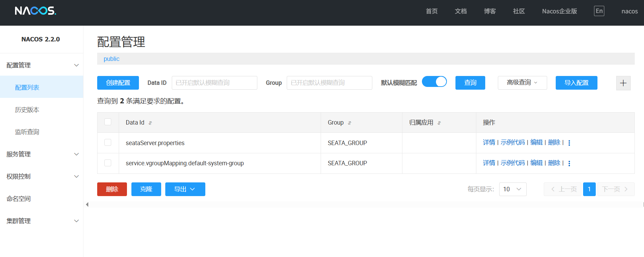Image resolution: width=644 pixels, height=257 pixels.
Task: Open the 高级查询 dropdown
Action: (522, 82)
